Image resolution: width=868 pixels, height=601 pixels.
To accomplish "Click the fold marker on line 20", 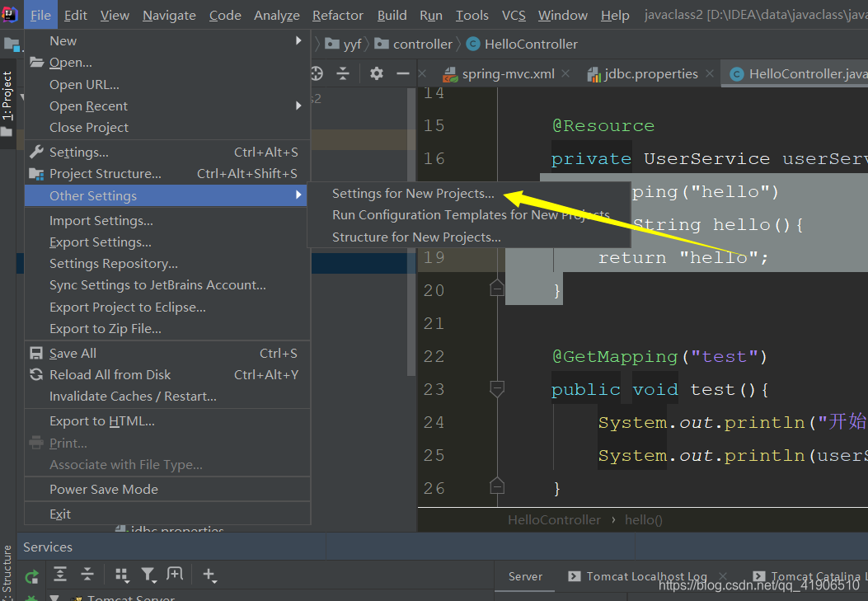I will point(496,289).
